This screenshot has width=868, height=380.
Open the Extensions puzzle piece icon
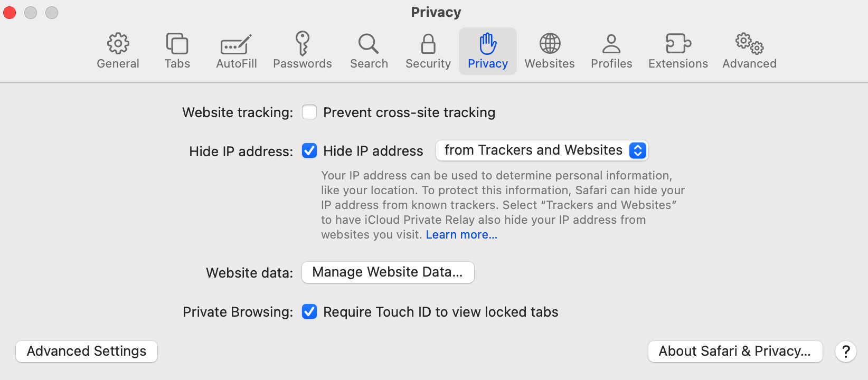pyautogui.click(x=678, y=44)
